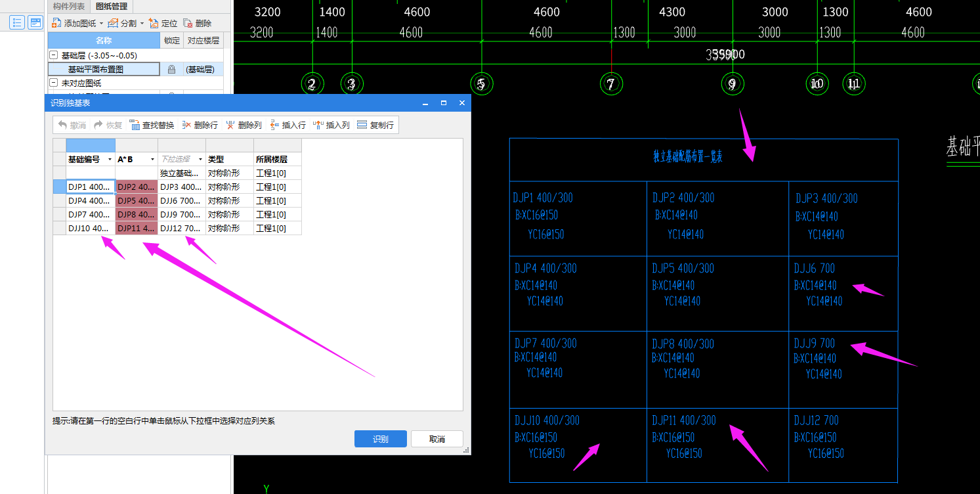980x494 pixels.
Task: Click 插入列 (insert column) tool
Action: (331, 125)
